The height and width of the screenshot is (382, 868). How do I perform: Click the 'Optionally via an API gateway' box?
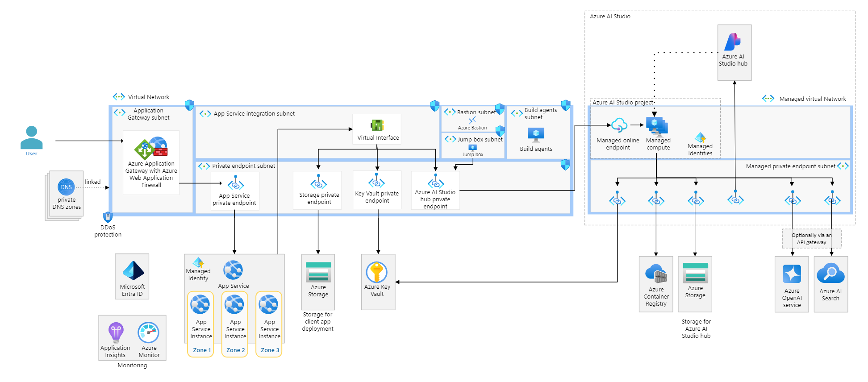pos(811,239)
